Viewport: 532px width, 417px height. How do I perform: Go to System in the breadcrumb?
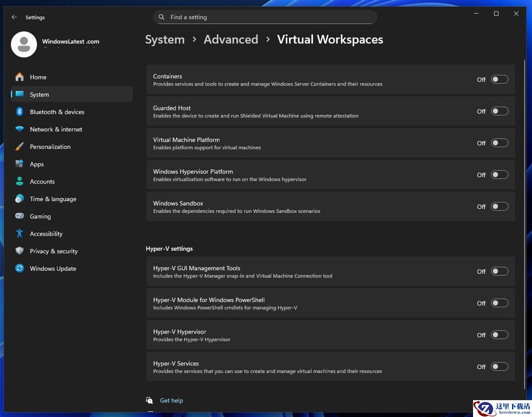coord(164,39)
